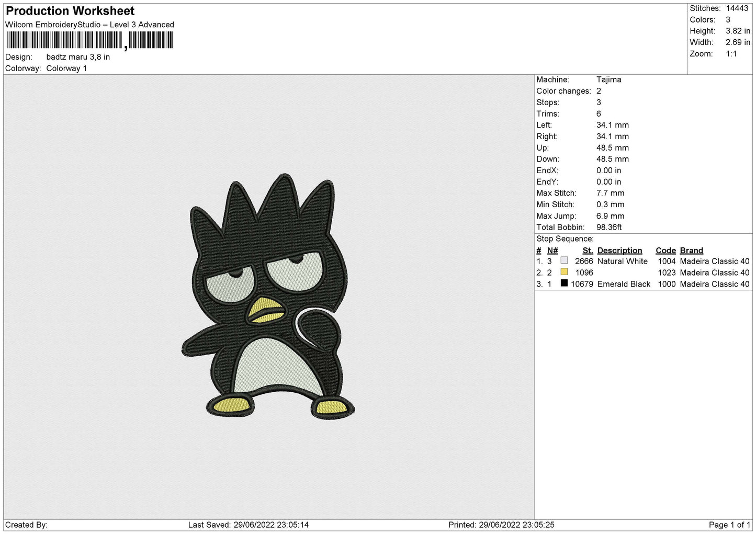Click the design name badtz maru 3,8 in

(78, 57)
